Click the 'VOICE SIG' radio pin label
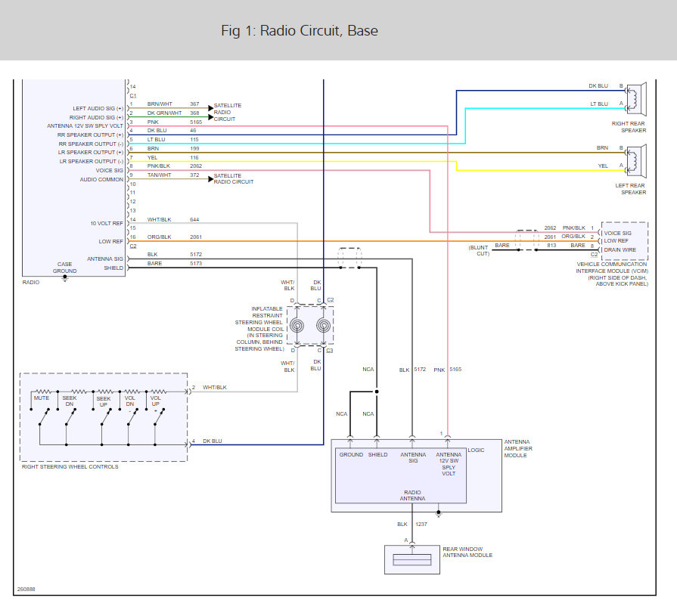 pyautogui.click(x=109, y=170)
